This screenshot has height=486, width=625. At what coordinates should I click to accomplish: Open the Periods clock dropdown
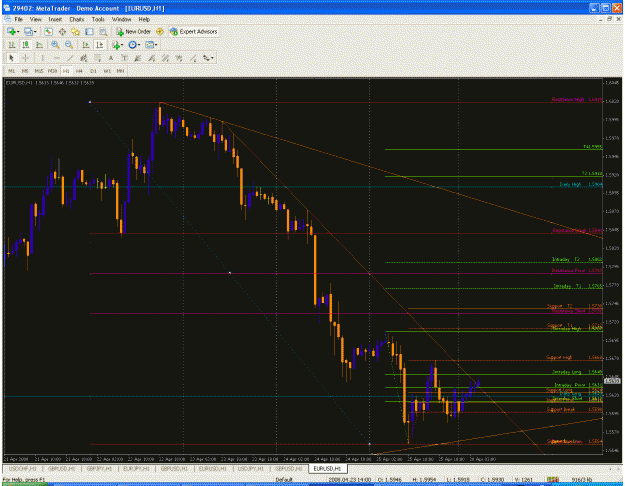coord(134,45)
